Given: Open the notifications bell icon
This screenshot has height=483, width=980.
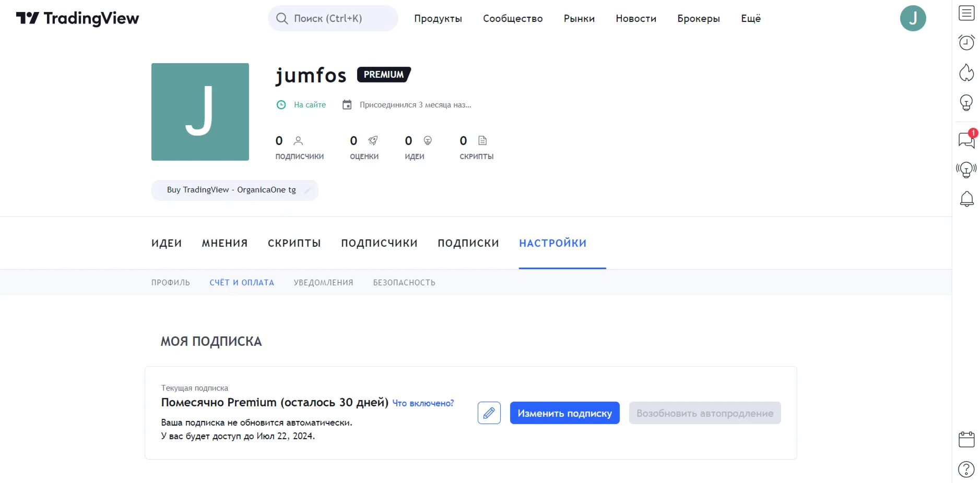Looking at the screenshot, I should click(966, 199).
